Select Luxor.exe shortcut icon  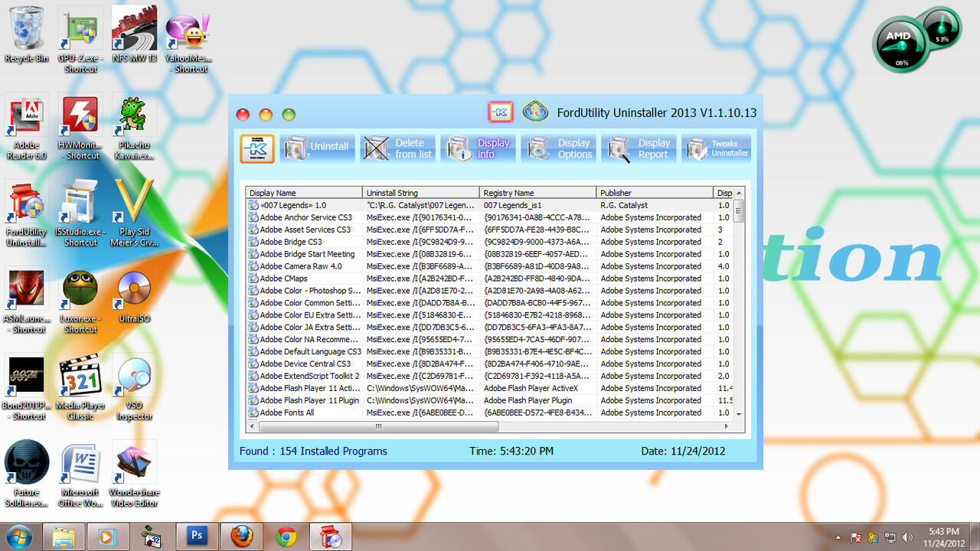[80, 302]
